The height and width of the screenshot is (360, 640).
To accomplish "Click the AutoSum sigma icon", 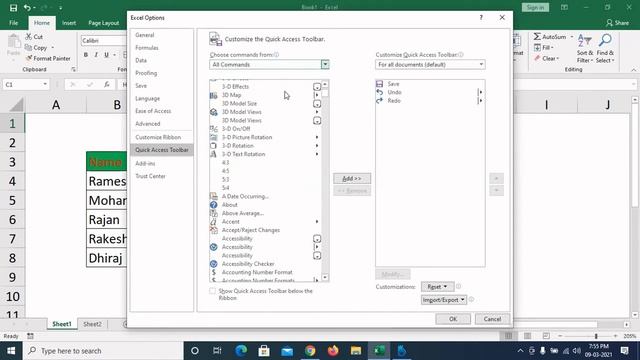I will click(537, 37).
